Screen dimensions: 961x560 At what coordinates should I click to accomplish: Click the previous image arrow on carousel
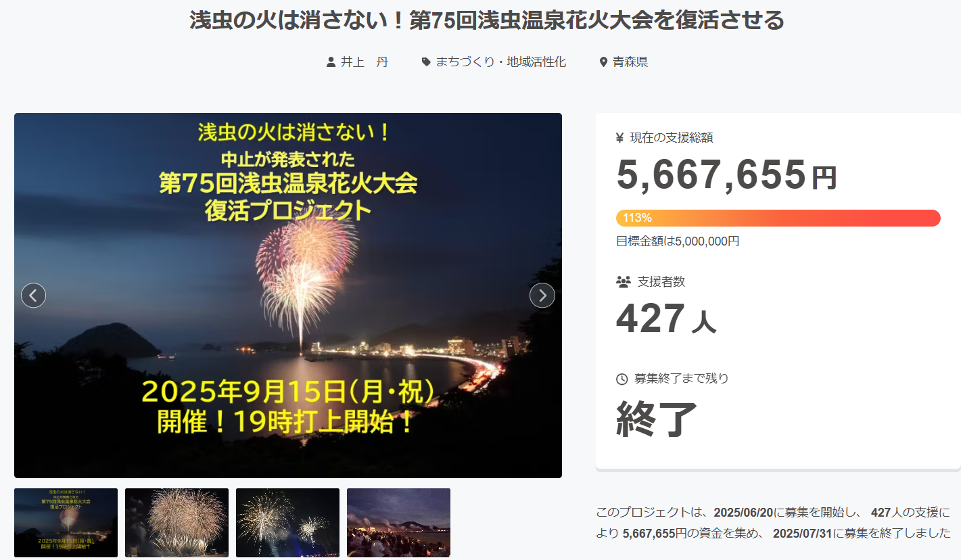point(33,296)
